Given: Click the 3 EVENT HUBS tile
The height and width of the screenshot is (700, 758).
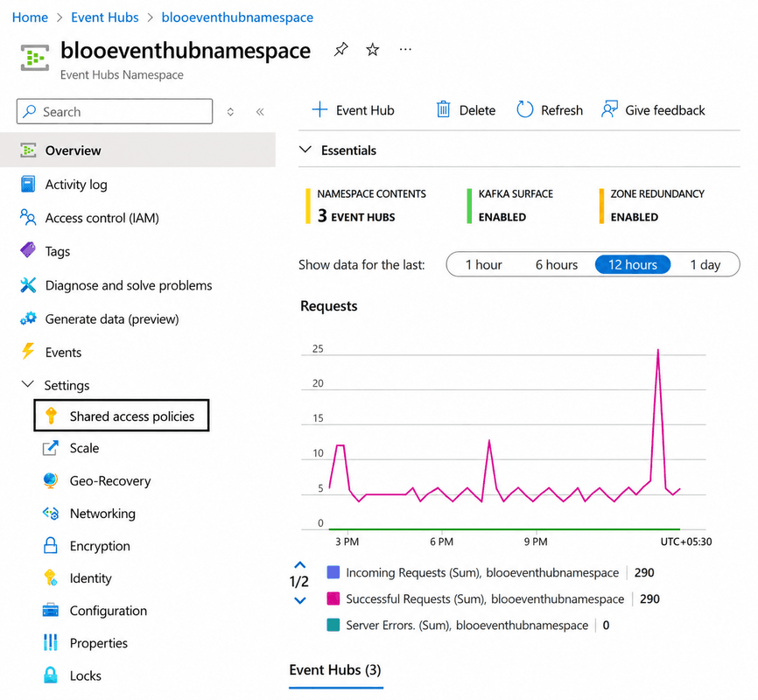Looking at the screenshot, I should [366, 206].
